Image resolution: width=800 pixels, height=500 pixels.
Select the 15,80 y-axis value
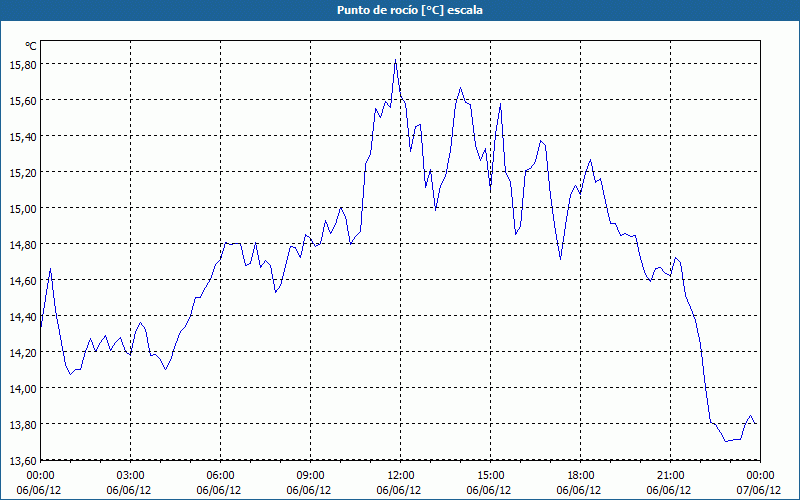pos(23,65)
